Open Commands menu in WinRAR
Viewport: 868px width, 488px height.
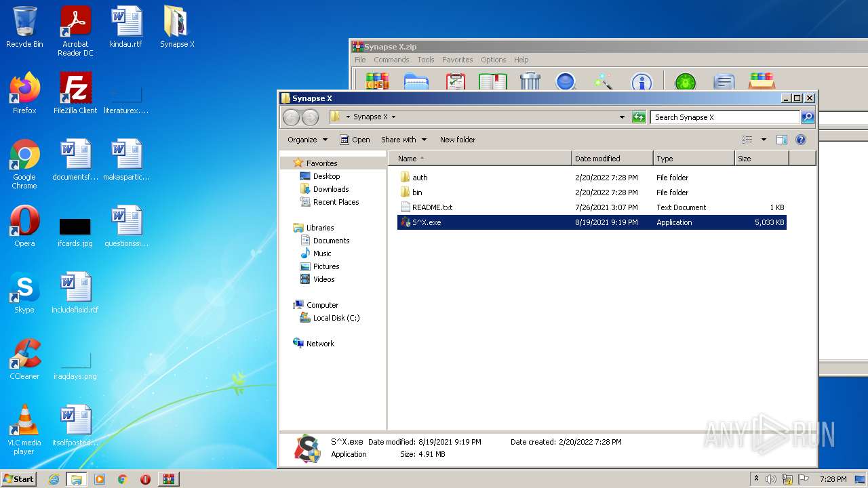point(391,60)
